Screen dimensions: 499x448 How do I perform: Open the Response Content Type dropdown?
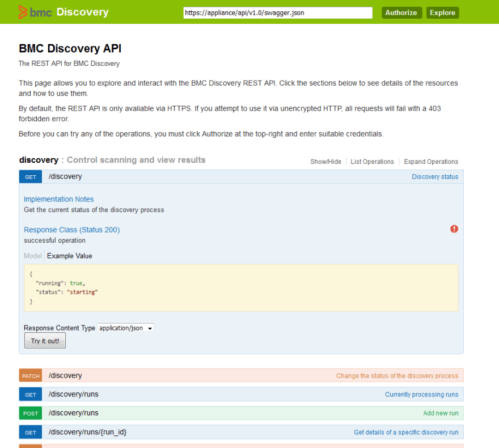click(x=126, y=328)
